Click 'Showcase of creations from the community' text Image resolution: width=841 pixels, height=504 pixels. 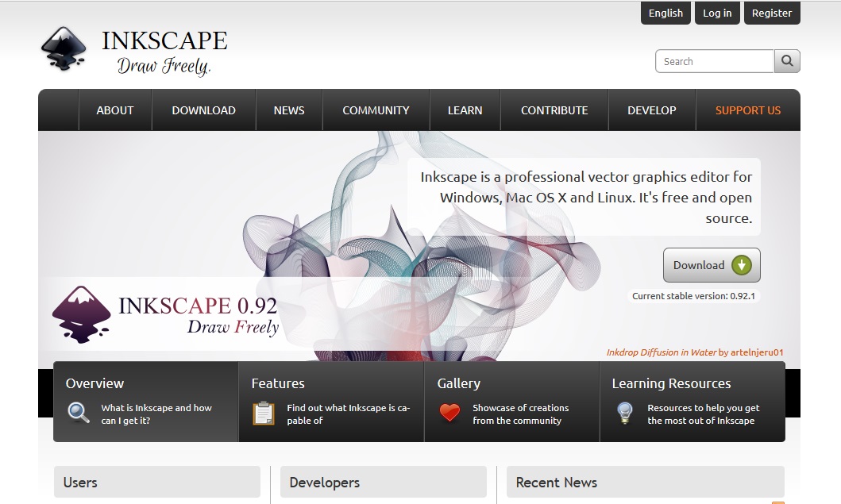click(x=520, y=414)
